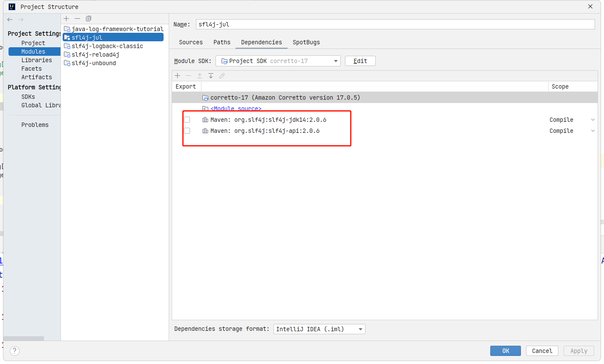604x364 pixels.
Task: Open scope dropdown for slf4j-api
Action: pos(593,131)
